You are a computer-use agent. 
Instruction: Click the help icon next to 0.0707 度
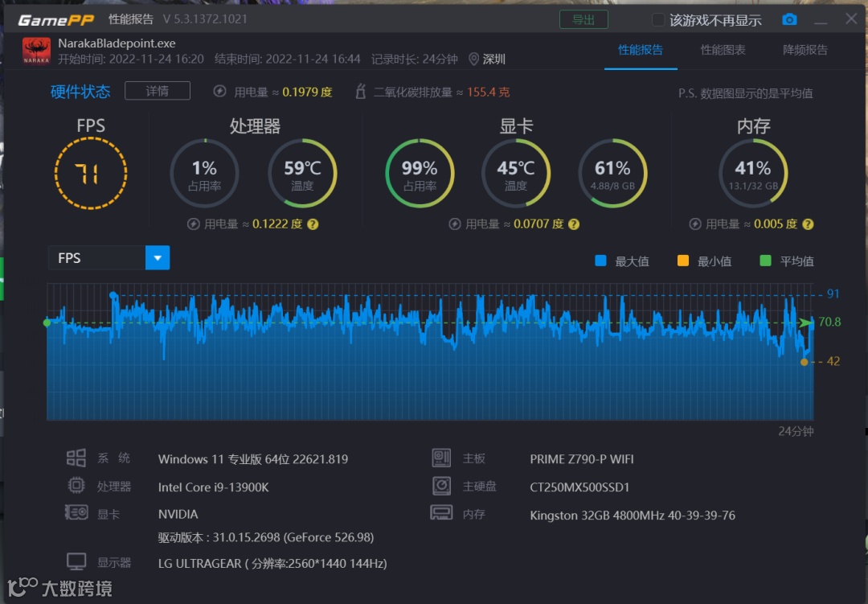click(x=574, y=224)
